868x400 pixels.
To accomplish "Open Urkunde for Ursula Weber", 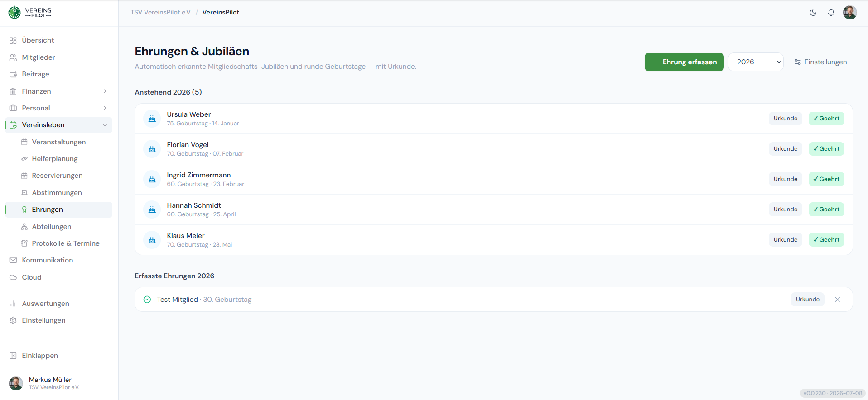I will [x=786, y=119].
